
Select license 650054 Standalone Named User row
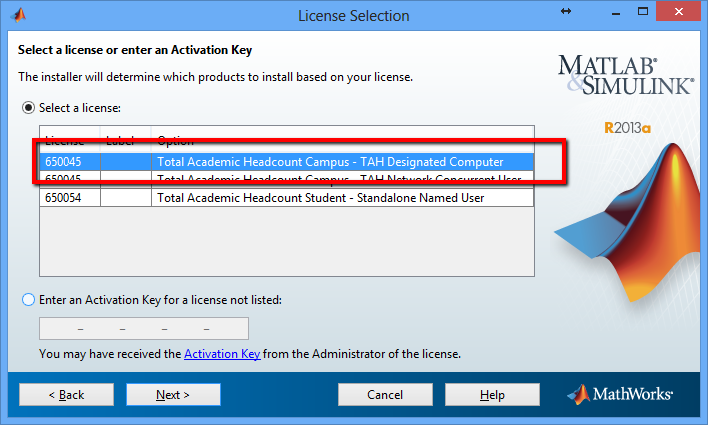pos(286,198)
